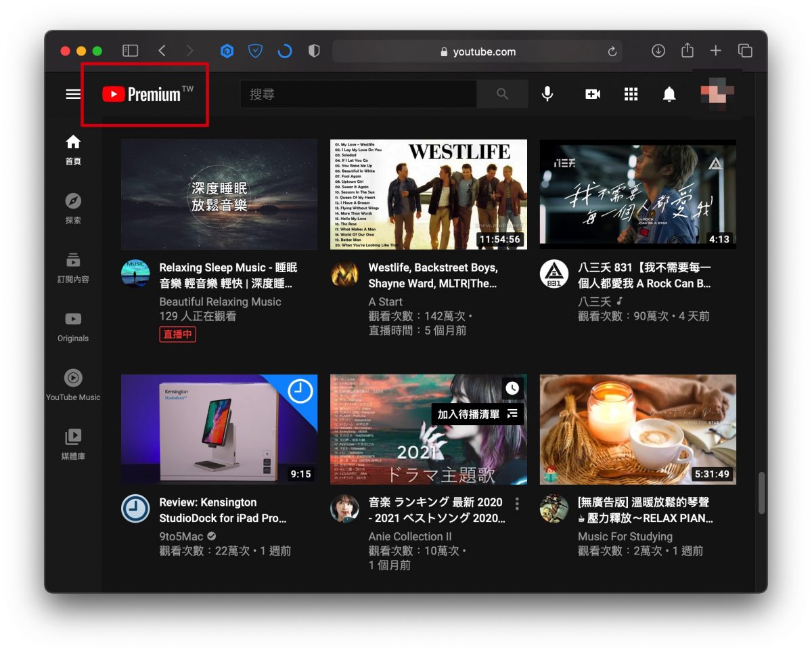
Task: Toggle Safari sidebar button
Action: click(x=130, y=51)
